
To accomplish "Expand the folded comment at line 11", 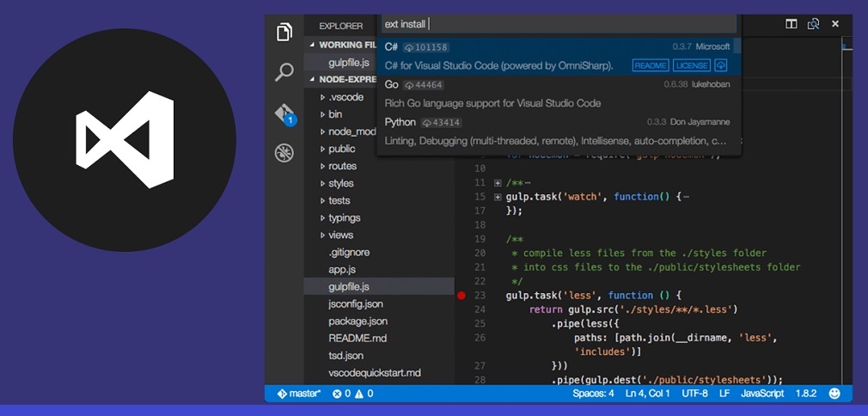I will [x=497, y=183].
